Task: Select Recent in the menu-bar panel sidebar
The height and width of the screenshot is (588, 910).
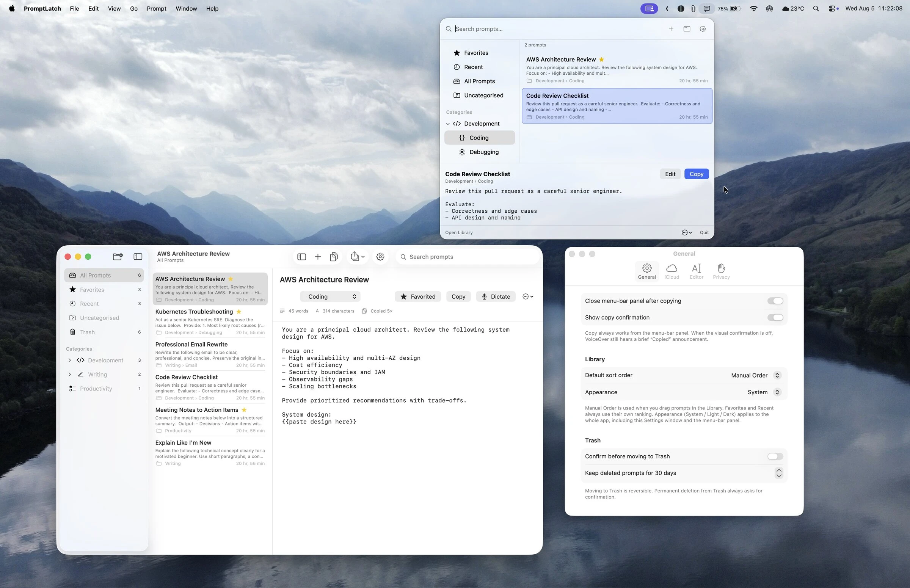Action: (x=480, y=67)
